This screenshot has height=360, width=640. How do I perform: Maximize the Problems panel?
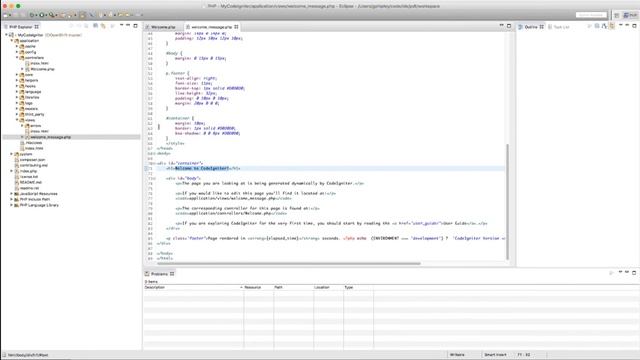pos(634,272)
